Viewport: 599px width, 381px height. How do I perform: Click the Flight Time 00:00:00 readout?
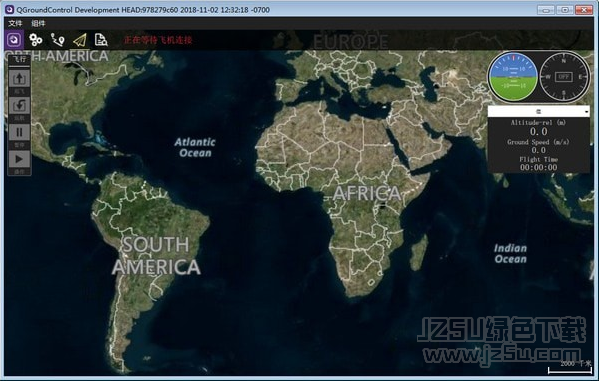click(x=539, y=167)
